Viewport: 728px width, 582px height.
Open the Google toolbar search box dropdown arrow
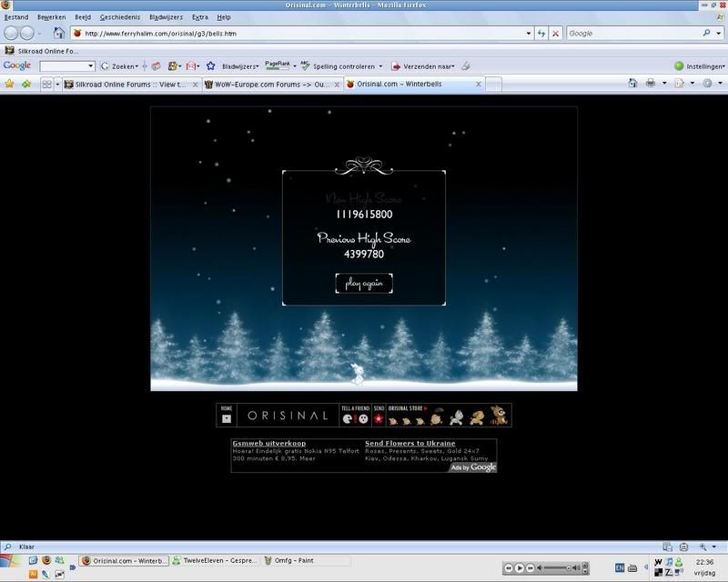coord(91,66)
